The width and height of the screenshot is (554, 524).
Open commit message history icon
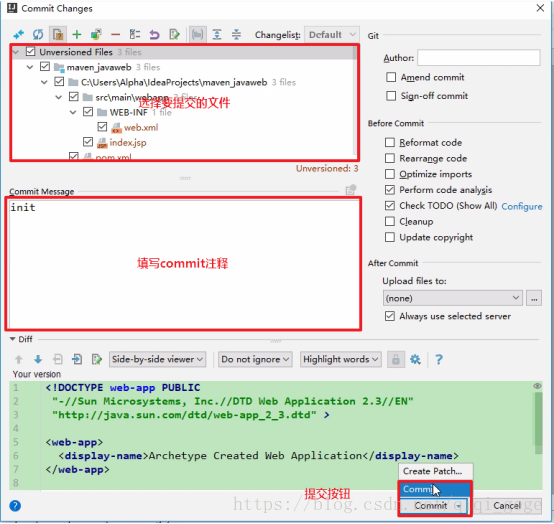coord(350,190)
